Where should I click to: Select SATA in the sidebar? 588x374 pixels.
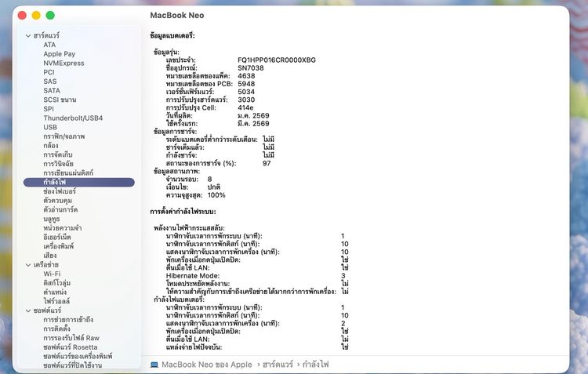(x=52, y=90)
